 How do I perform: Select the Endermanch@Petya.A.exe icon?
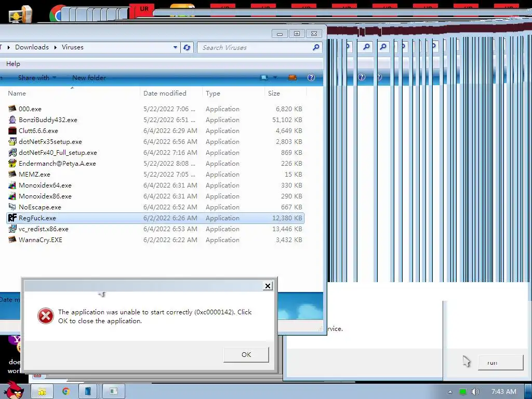point(12,163)
